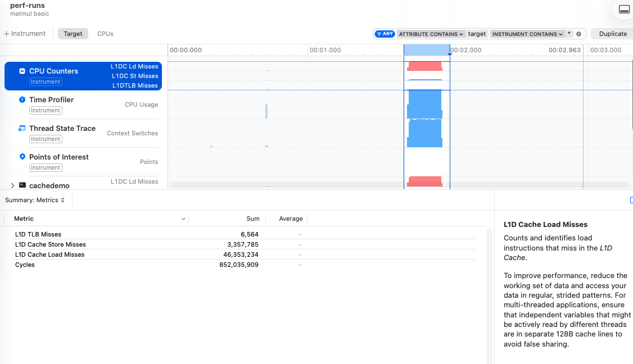Click the cachedemo process terminal icon
The height and width of the screenshot is (364, 633).
[x=22, y=185]
